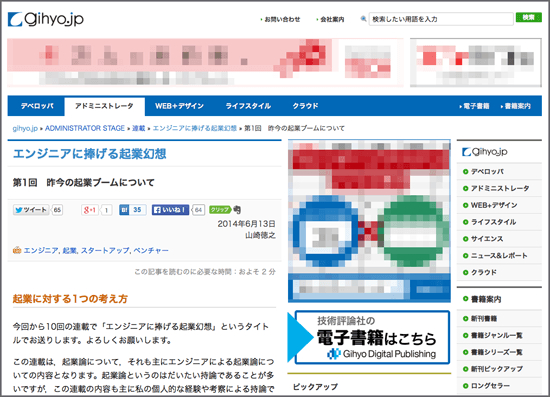This screenshot has width=550, height=397.
Task: Open the スタートアップ tag link
Action: tap(105, 250)
